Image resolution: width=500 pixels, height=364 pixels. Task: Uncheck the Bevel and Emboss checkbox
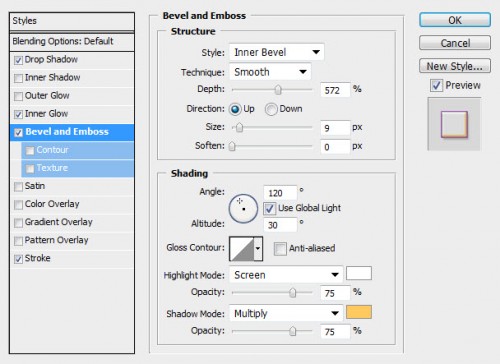tap(18, 133)
